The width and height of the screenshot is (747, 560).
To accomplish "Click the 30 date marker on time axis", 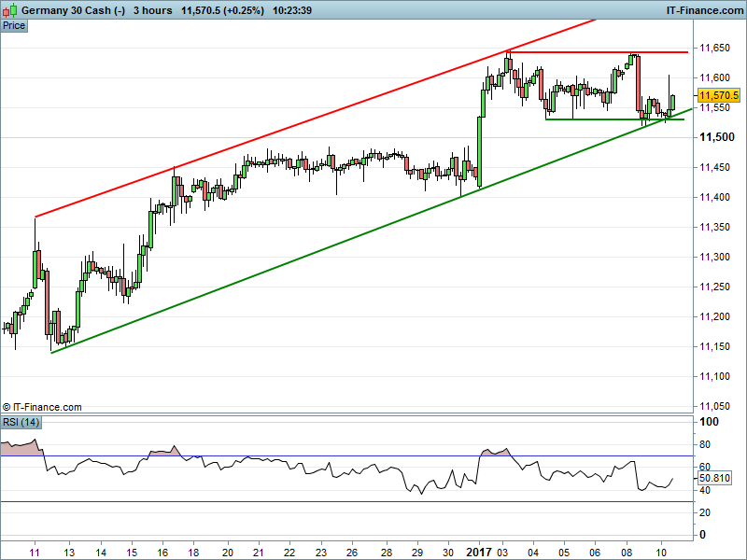I will 448,553.
